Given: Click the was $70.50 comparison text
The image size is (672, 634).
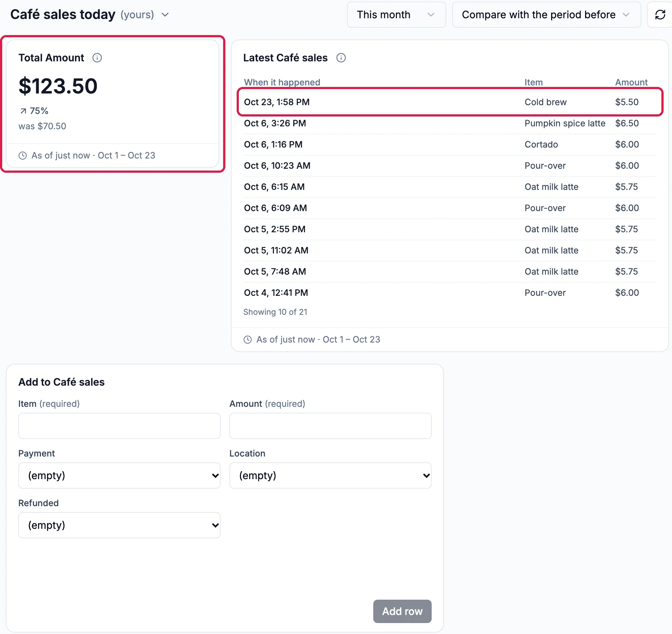Looking at the screenshot, I should click(x=42, y=126).
